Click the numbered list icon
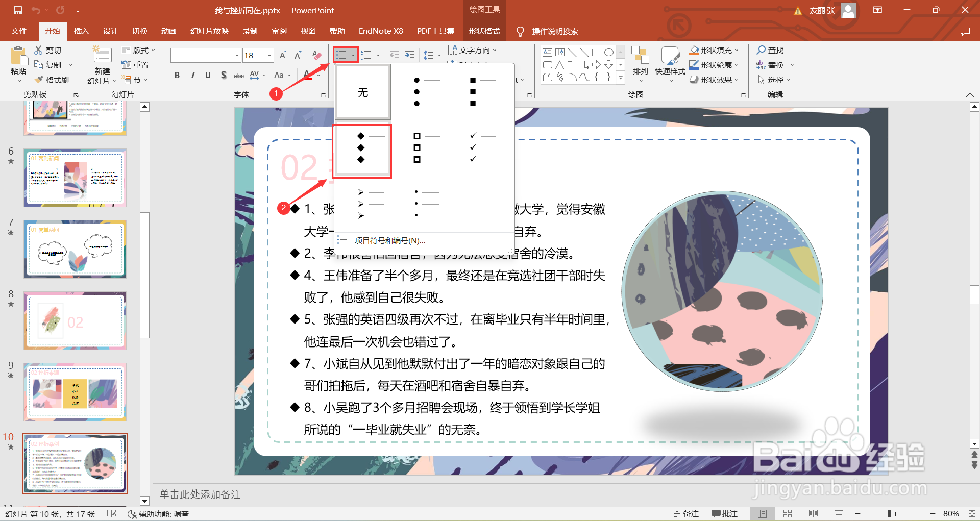 coord(366,55)
